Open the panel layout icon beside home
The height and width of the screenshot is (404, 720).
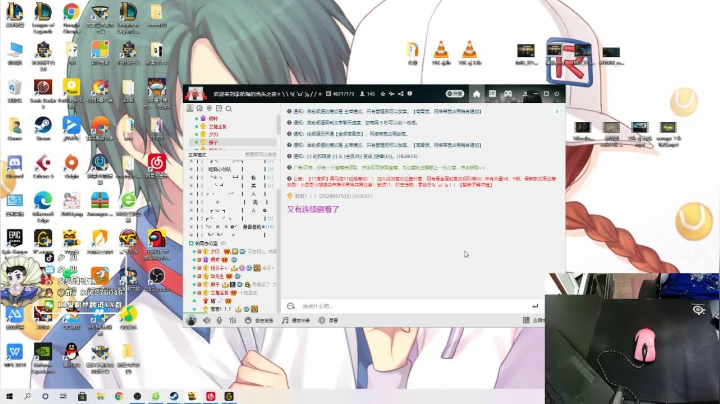[492, 94]
